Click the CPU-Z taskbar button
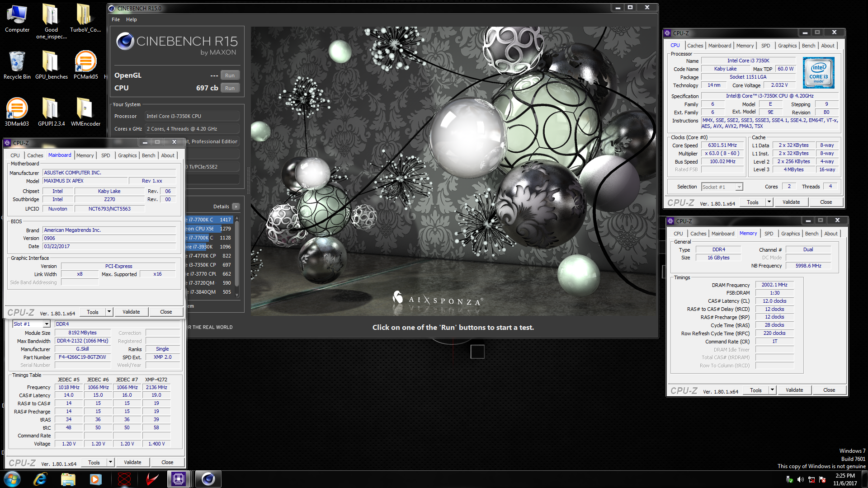Screen dimensions: 868x488 point(179,479)
